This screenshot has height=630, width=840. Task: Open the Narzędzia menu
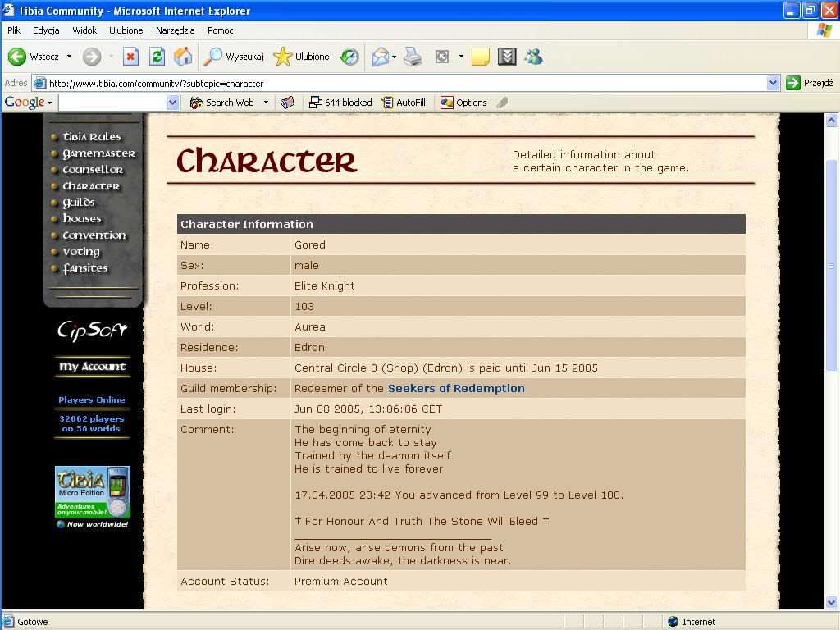tap(176, 30)
